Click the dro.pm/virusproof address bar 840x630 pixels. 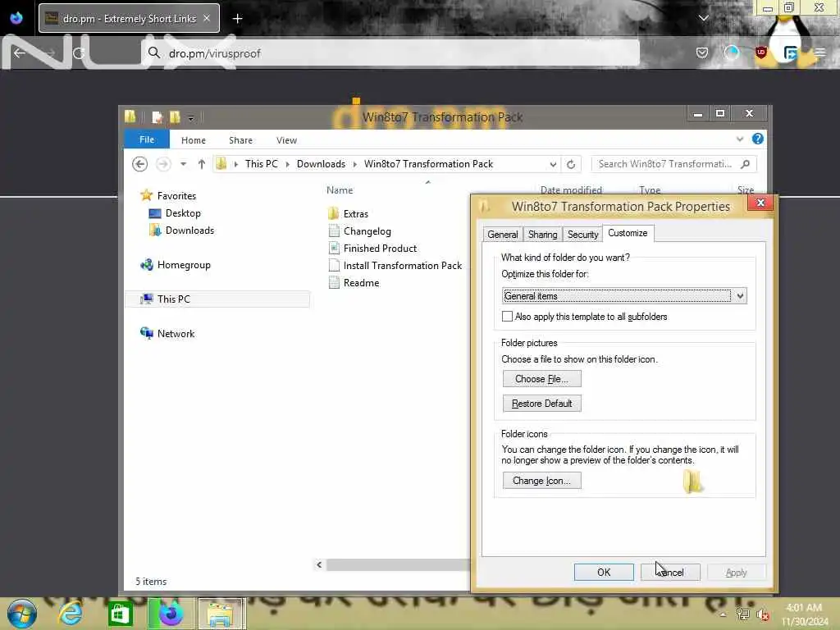pyautogui.click(x=391, y=53)
